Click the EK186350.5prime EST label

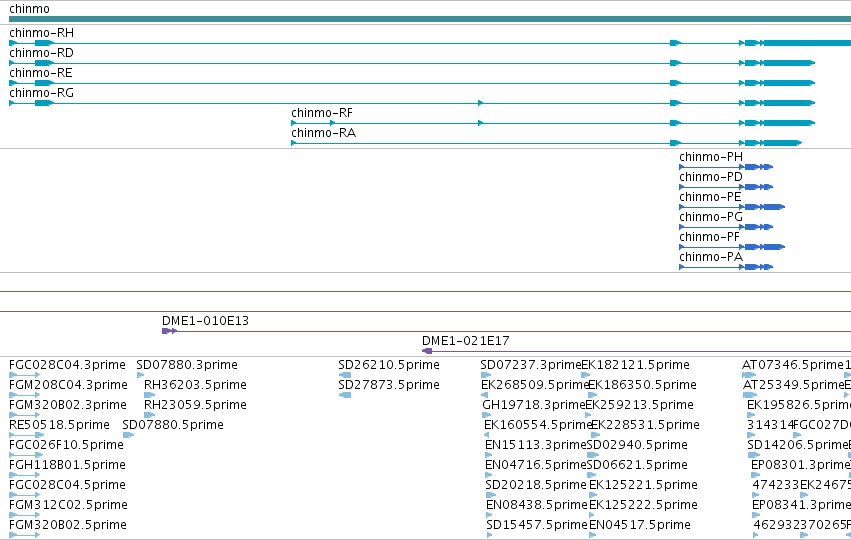point(643,385)
